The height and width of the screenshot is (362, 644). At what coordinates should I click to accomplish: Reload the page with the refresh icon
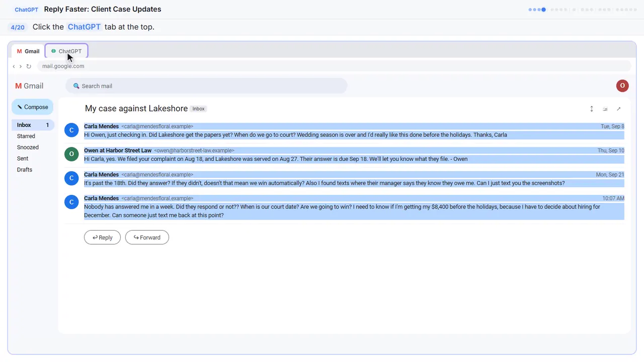tap(29, 66)
